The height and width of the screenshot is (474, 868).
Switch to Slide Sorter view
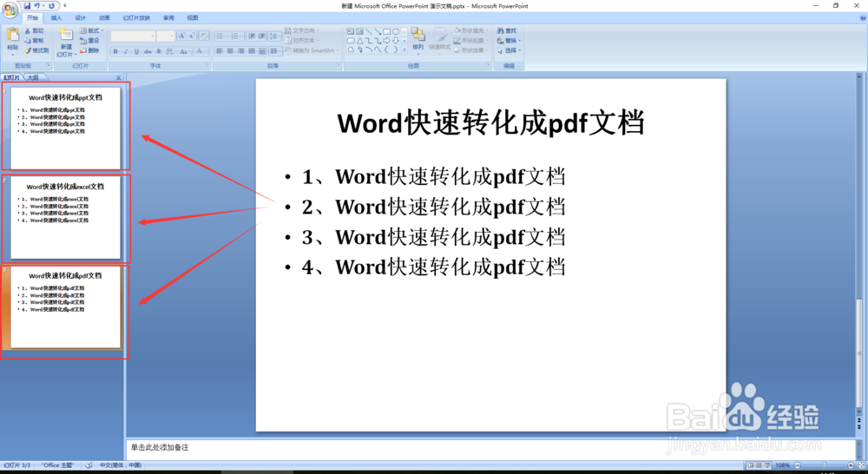(x=759, y=465)
